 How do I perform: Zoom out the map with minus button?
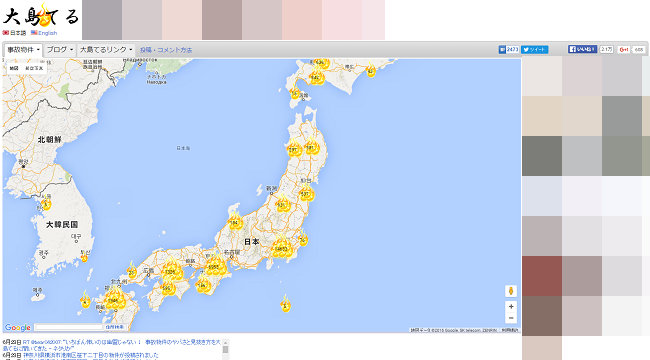click(511, 318)
